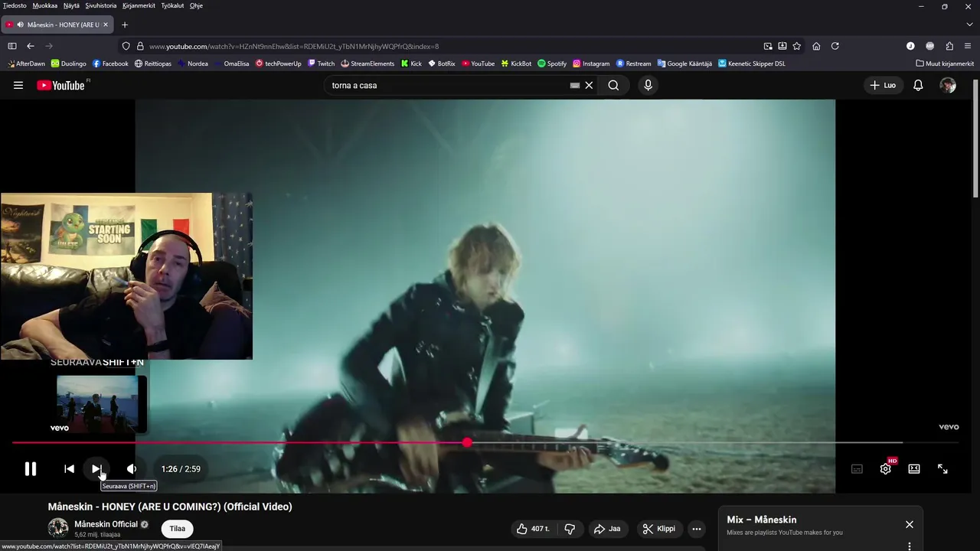
Task: Open the browser application menu
Action: 969,46
